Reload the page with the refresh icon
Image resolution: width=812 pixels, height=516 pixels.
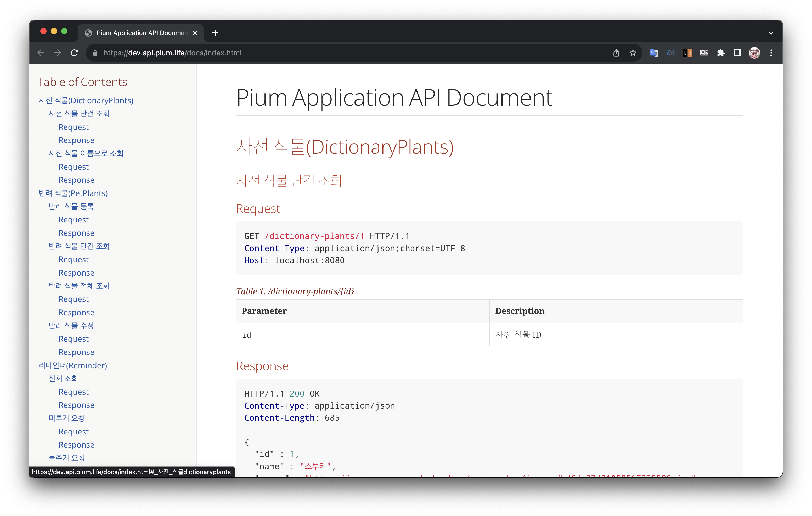point(75,53)
